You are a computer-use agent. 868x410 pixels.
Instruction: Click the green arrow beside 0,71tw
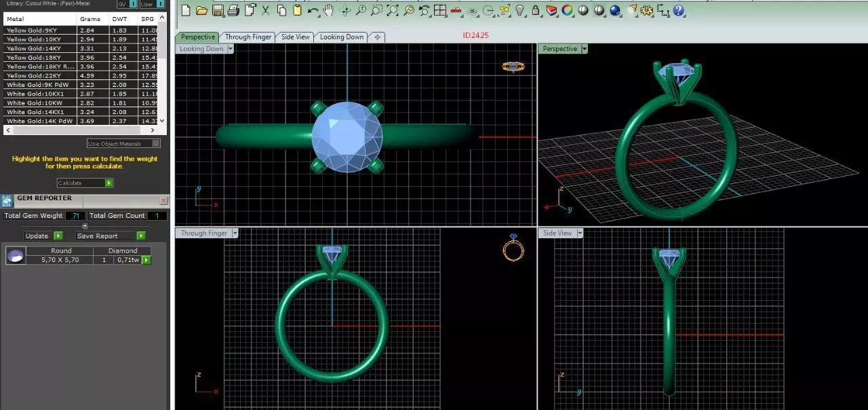click(x=146, y=260)
